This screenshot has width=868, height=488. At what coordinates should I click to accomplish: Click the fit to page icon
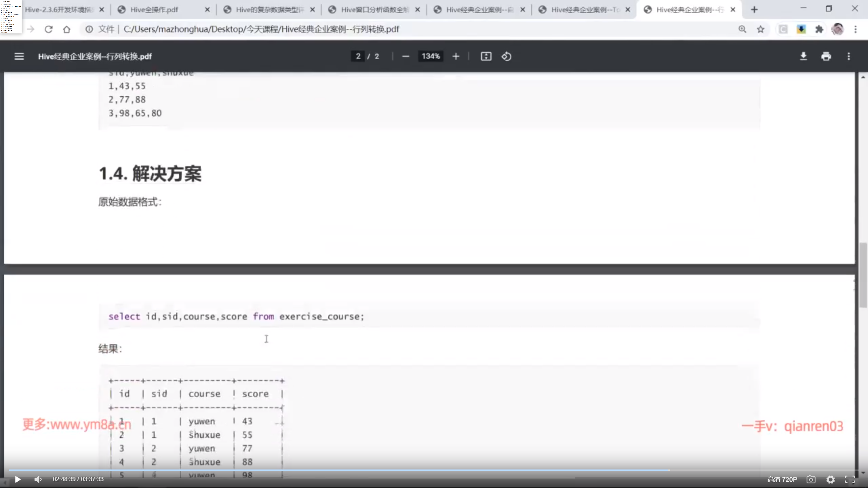point(486,56)
